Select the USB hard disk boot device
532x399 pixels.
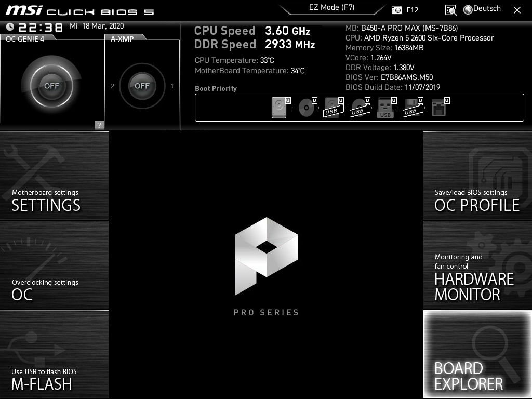pos(334,108)
